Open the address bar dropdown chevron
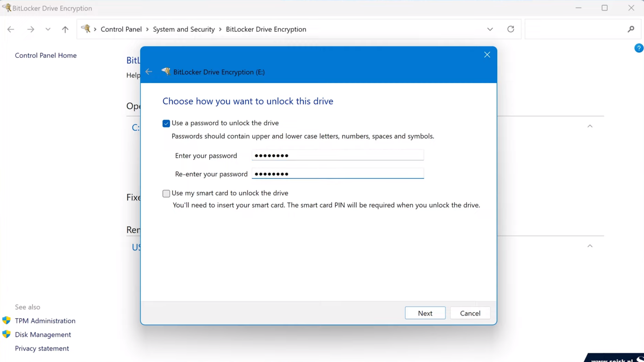Screen dimensions: 644x362 click(490, 29)
